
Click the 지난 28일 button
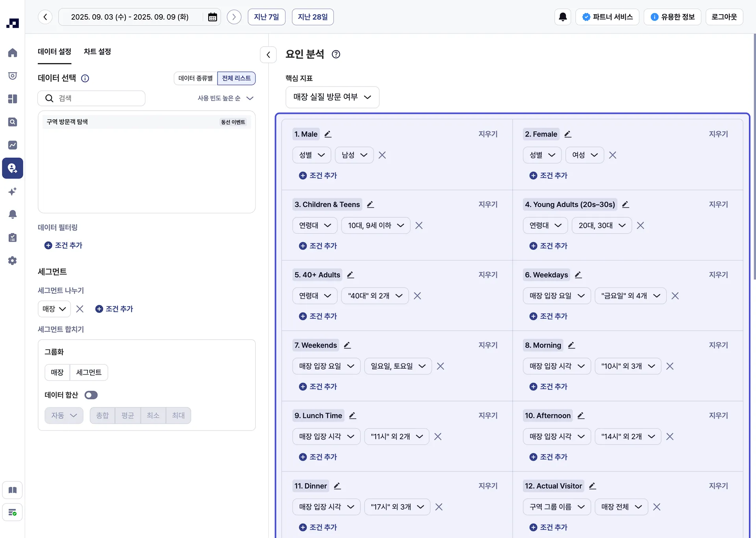click(312, 17)
